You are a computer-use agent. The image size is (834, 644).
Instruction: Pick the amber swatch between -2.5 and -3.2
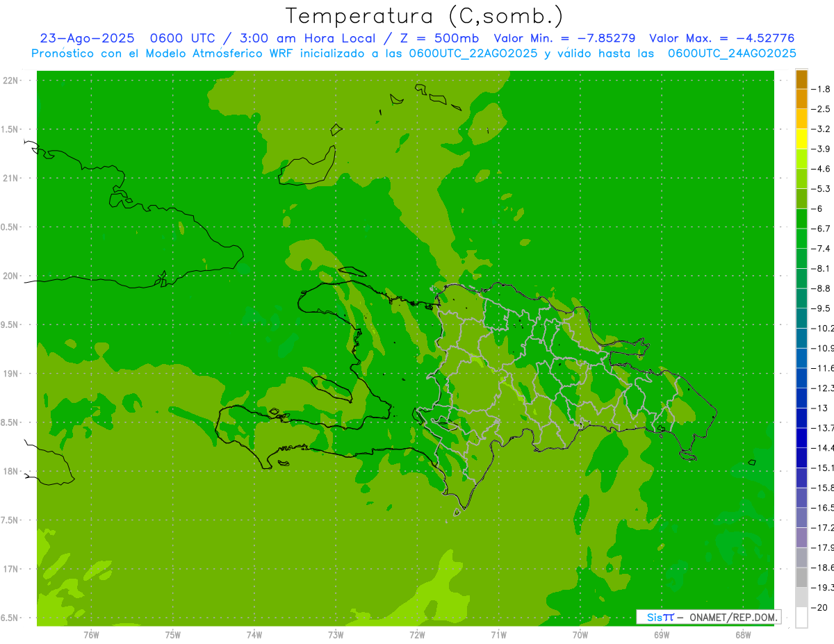click(801, 119)
